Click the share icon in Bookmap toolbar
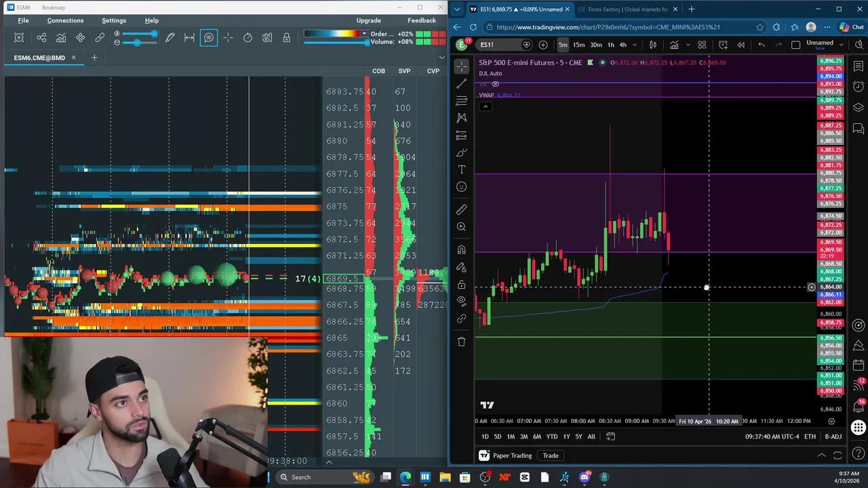868x488 pixels. tap(41, 38)
